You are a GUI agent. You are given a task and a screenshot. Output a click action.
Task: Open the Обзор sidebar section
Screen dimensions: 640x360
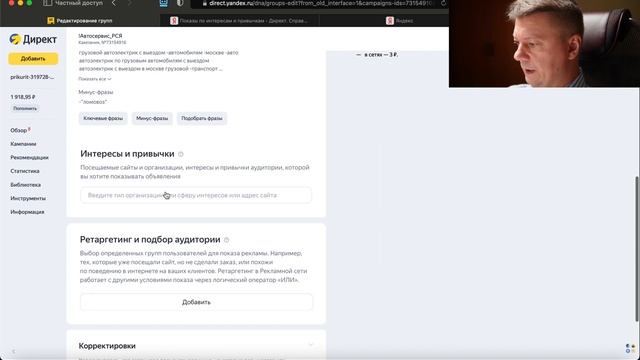tap(19, 130)
